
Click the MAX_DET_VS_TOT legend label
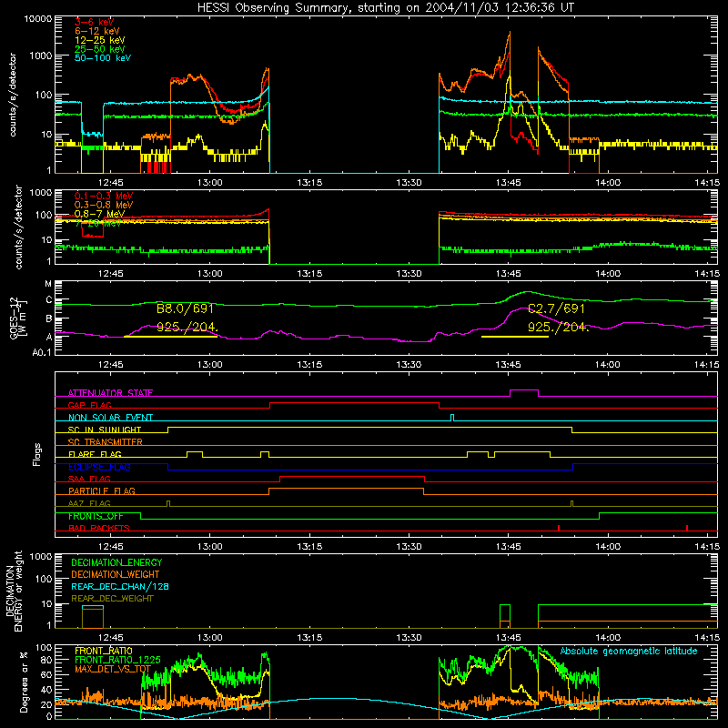(113, 669)
